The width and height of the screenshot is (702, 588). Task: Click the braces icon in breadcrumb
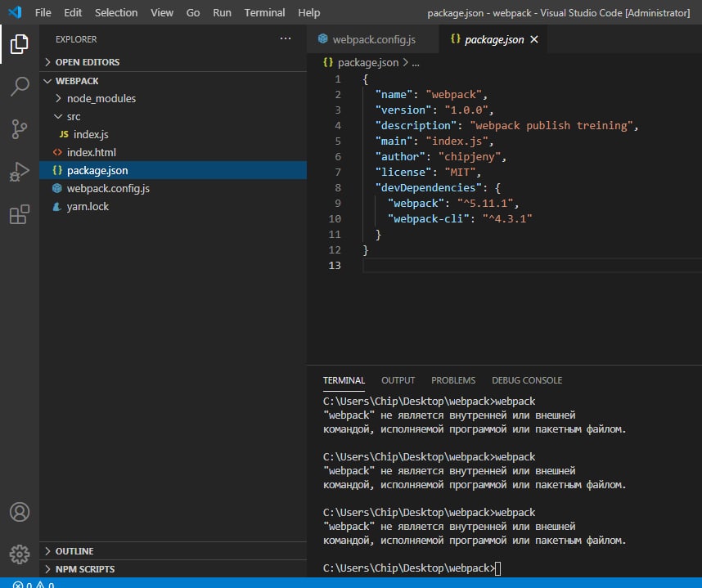point(328,62)
